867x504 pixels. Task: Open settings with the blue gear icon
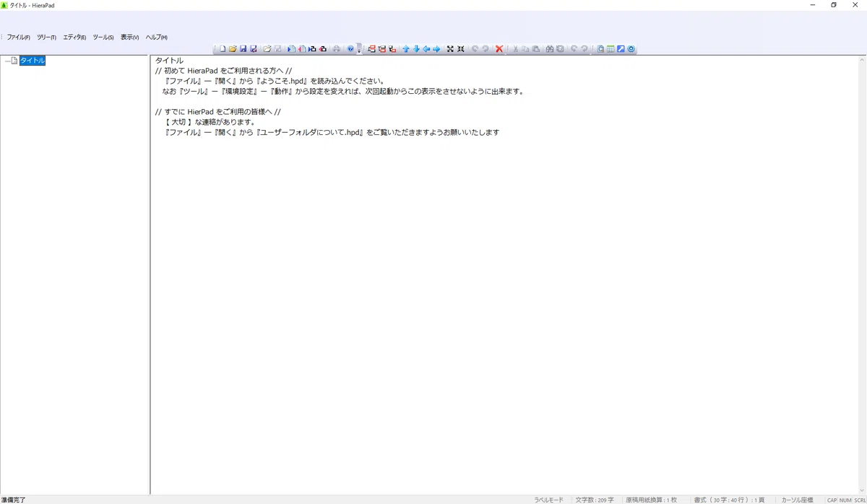click(631, 49)
